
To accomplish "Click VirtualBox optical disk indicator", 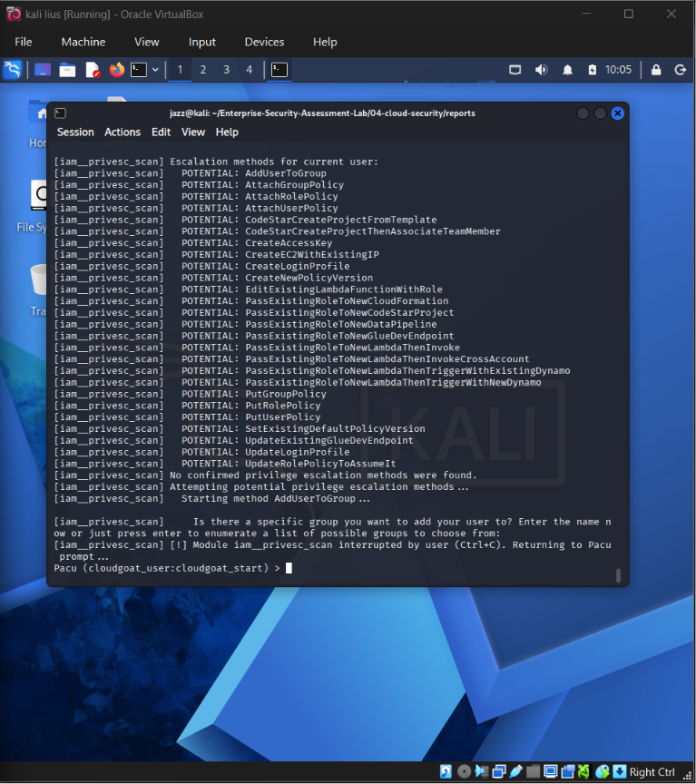I will pyautogui.click(x=464, y=771).
